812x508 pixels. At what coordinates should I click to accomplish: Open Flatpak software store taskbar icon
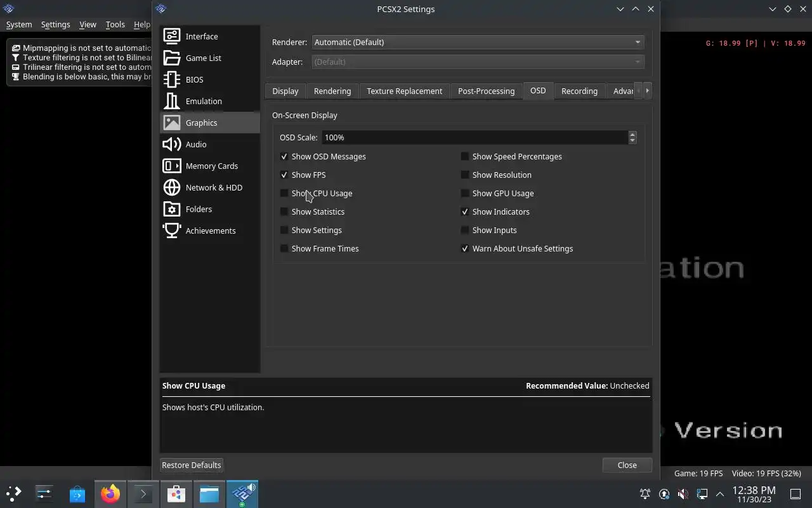(x=176, y=493)
